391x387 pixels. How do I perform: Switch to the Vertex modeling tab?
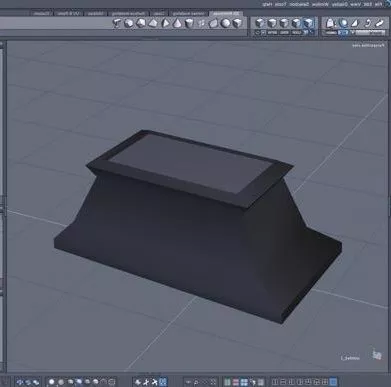click(x=188, y=13)
